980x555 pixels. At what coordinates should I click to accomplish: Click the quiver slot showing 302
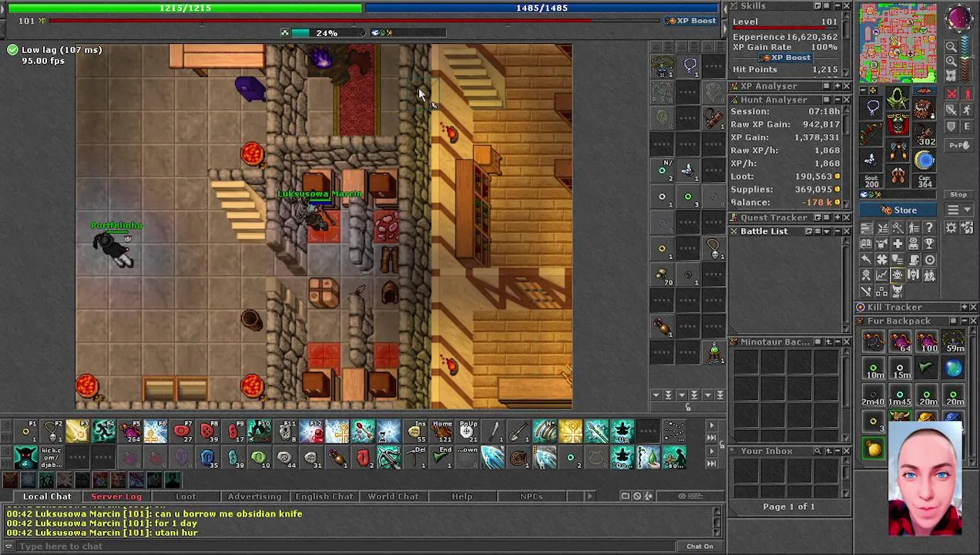tap(925, 135)
